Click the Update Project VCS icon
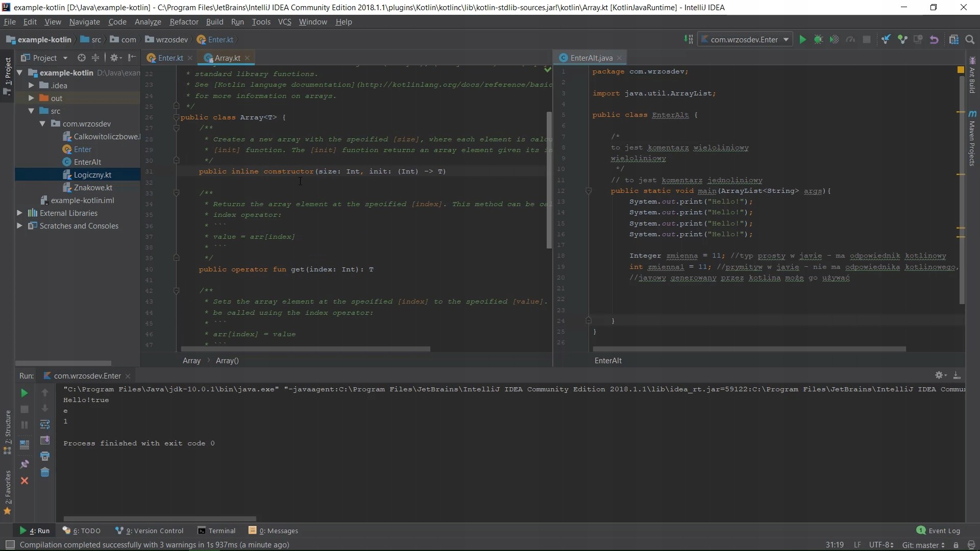The image size is (980, 551). [x=886, y=40]
